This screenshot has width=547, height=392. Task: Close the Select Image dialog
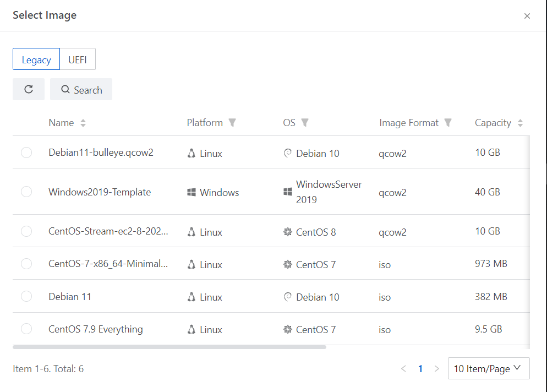click(527, 16)
